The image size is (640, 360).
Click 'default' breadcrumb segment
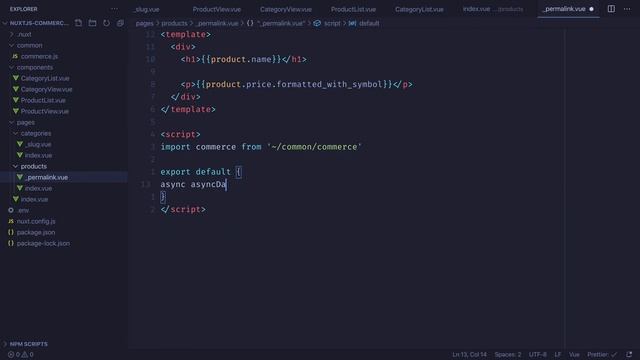click(369, 23)
